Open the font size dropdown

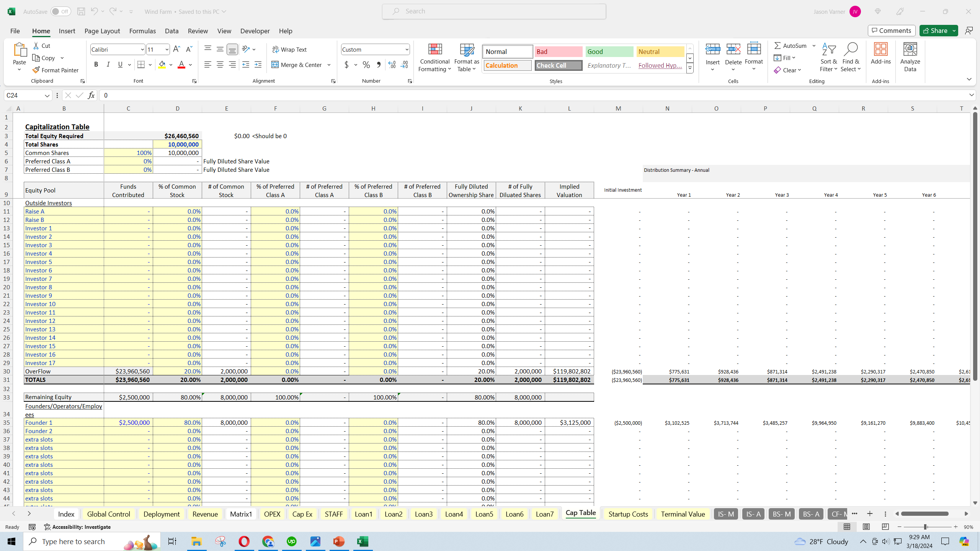[x=167, y=49]
